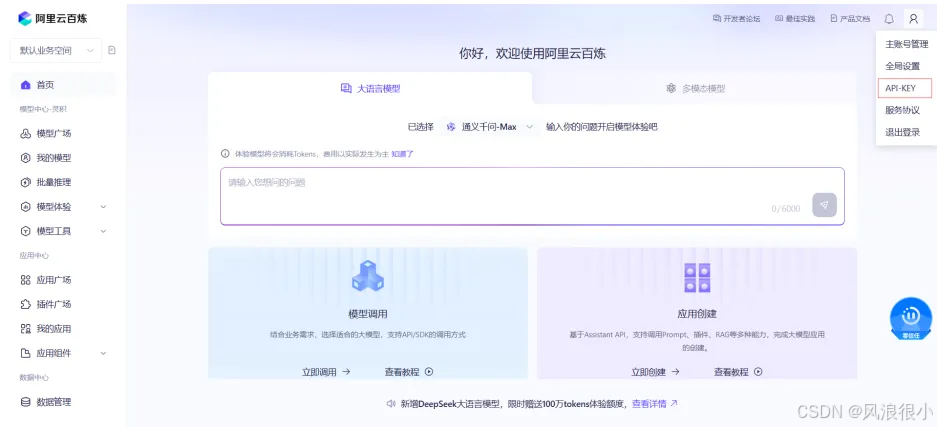Click the 模型工具 sidebar icon
Screen dimensions: 937x427
pyautogui.click(x=26, y=231)
